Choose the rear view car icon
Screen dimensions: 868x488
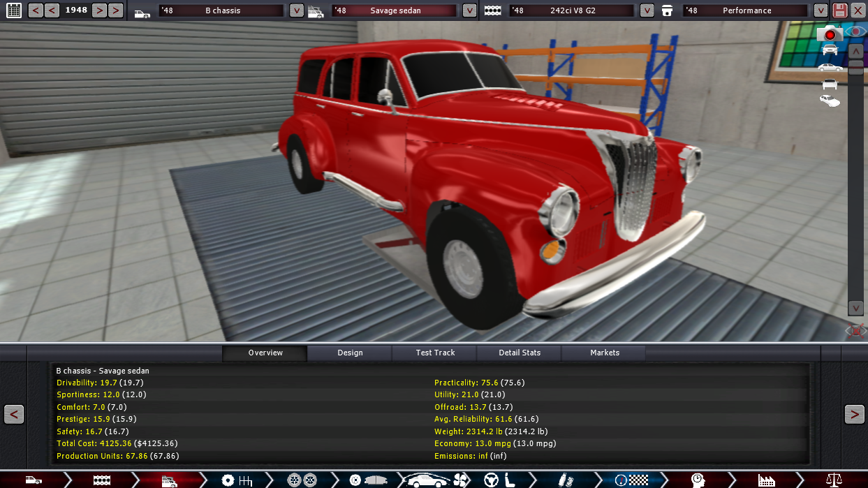[830, 84]
